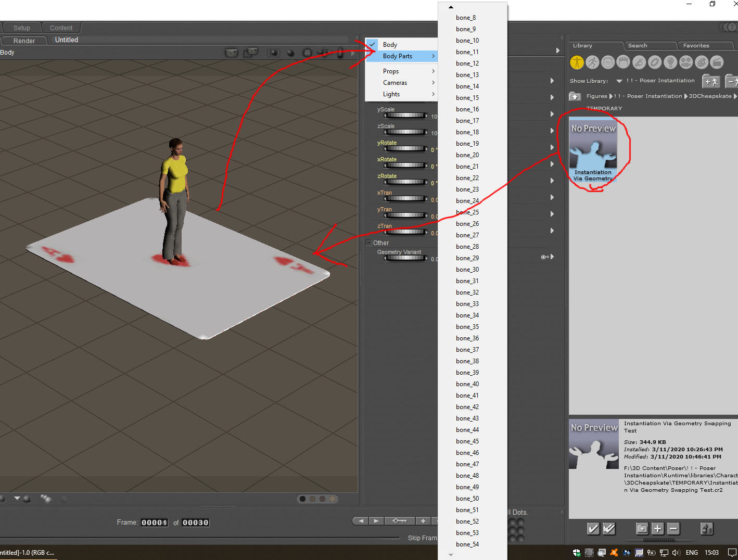Click the double checkmark apply button

tap(609, 529)
